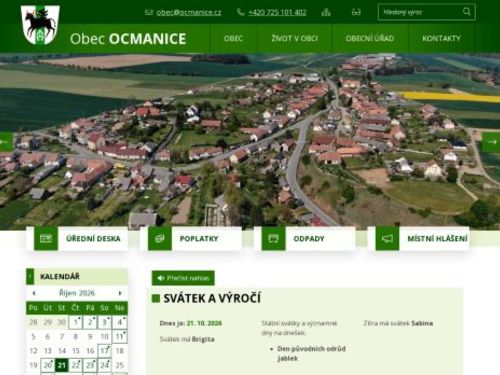500x375 pixels.
Task: Open the Obecní úřad menu
Action: (370, 38)
